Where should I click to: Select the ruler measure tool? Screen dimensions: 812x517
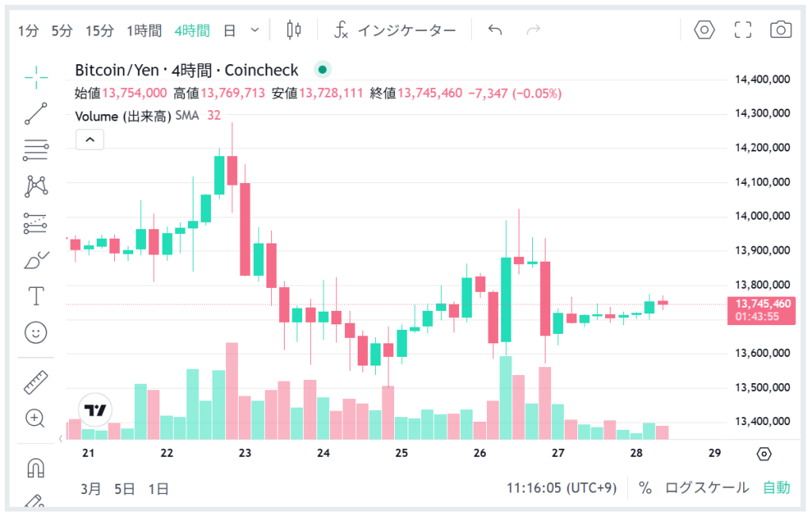(36, 382)
